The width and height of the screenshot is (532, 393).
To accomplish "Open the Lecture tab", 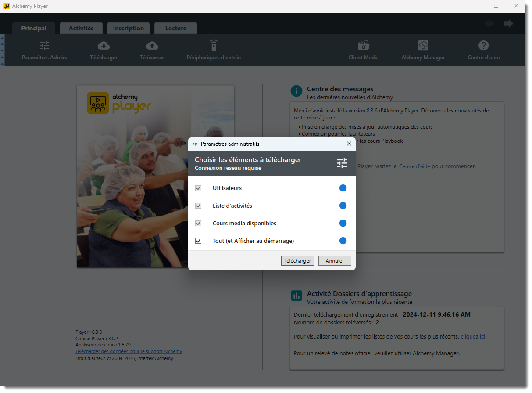I will (176, 28).
